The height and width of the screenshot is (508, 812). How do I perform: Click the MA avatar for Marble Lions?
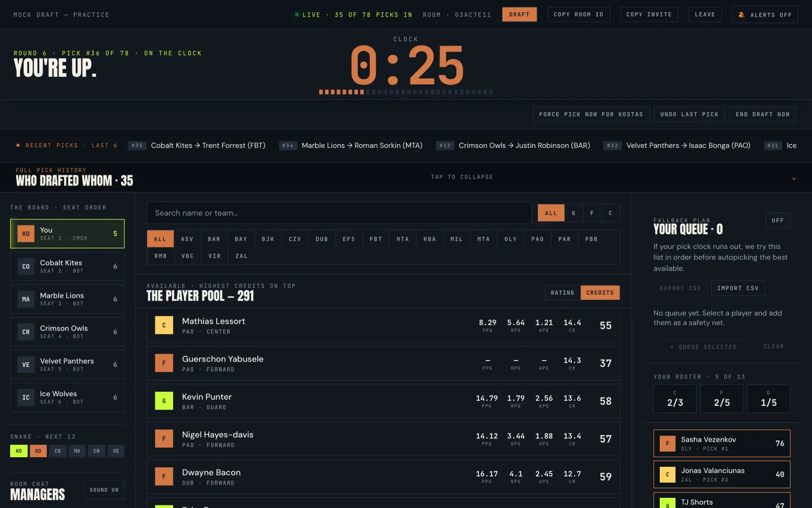pos(26,299)
